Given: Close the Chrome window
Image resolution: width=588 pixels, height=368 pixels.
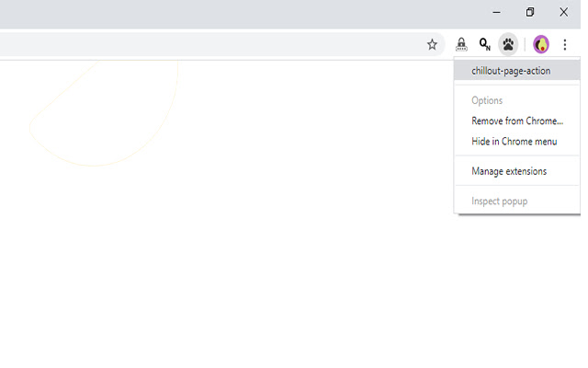Looking at the screenshot, I should pos(563,12).
